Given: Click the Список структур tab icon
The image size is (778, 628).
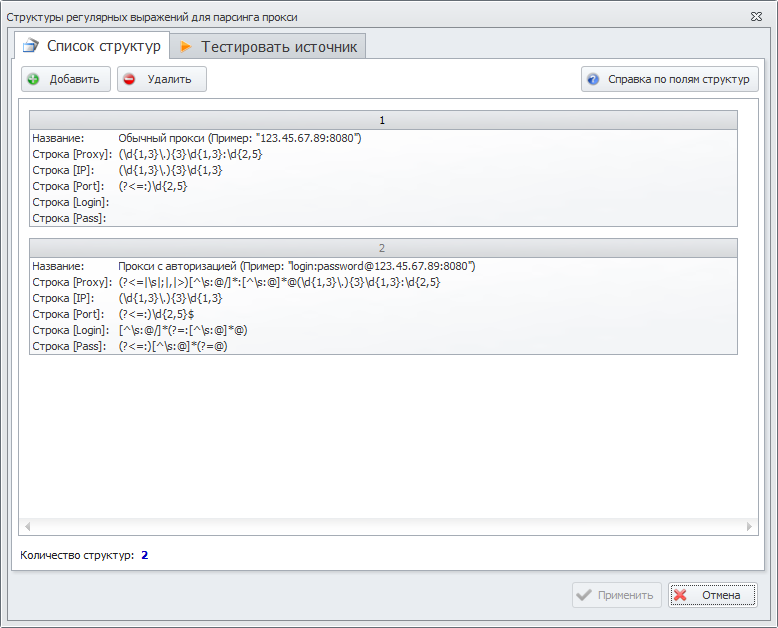Looking at the screenshot, I should point(30,46).
